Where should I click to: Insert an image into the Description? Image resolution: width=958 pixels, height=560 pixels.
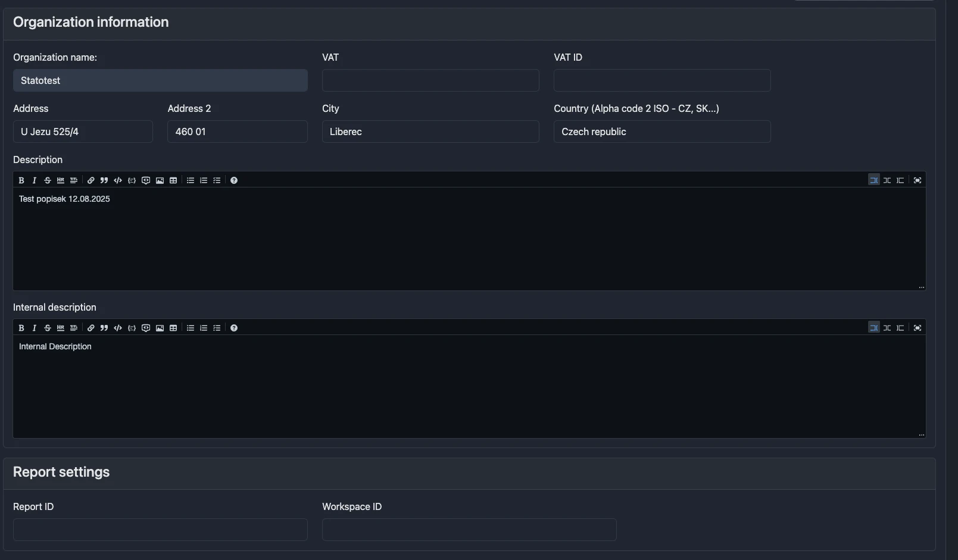pos(159,180)
